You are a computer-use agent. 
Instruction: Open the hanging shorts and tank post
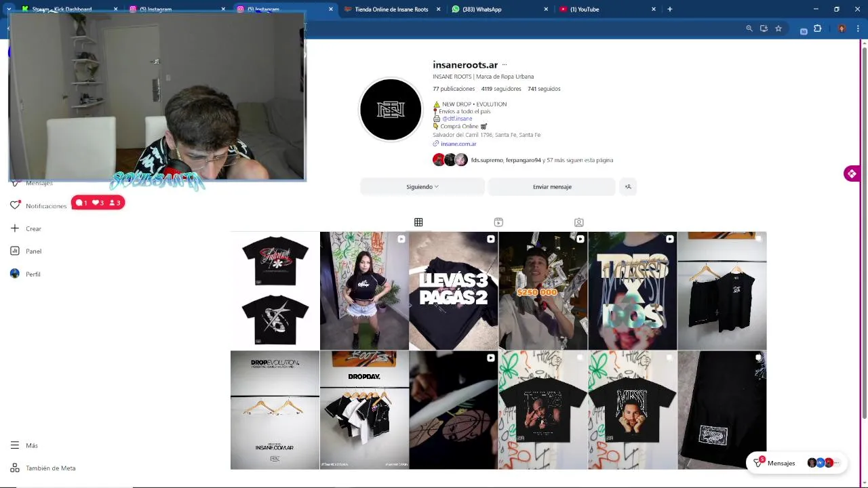[x=722, y=291]
